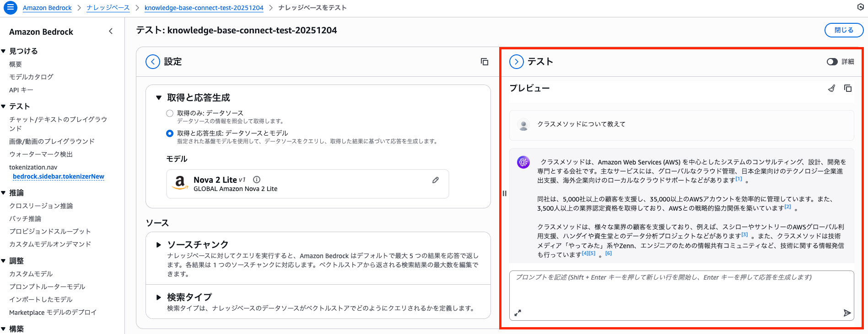Click the tokenization.nav sidebar text
The height and width of the screenshot is (334, 868).
pos(33,167)
